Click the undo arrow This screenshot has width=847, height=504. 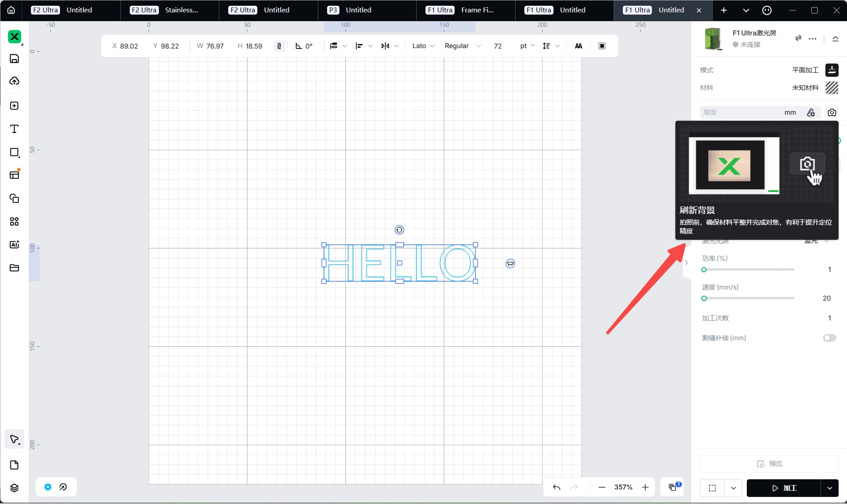click(556, 487)
